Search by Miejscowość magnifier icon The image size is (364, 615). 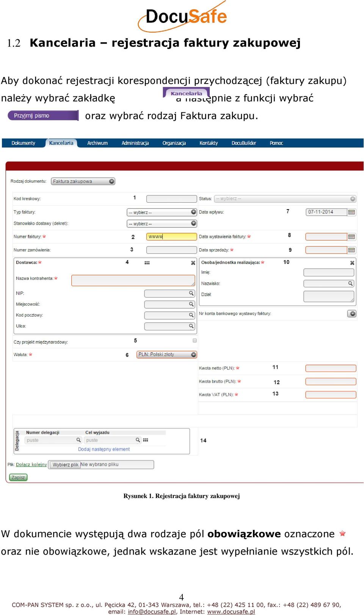pos(191,304)
